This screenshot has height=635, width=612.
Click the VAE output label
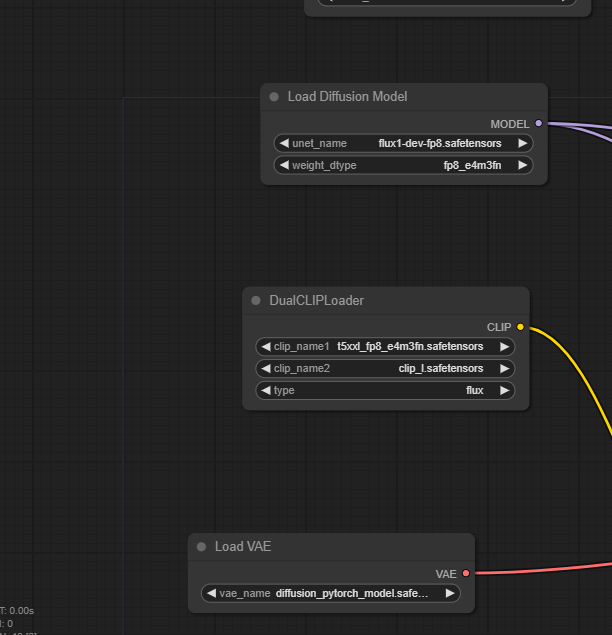pyautogui.click(x=446, y=574)
